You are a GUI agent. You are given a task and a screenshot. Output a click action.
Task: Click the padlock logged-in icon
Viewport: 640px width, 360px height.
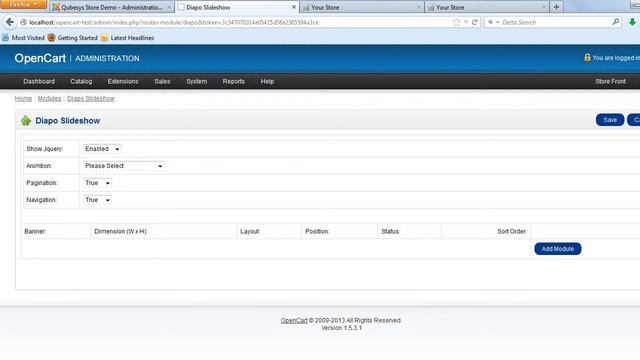587,58
